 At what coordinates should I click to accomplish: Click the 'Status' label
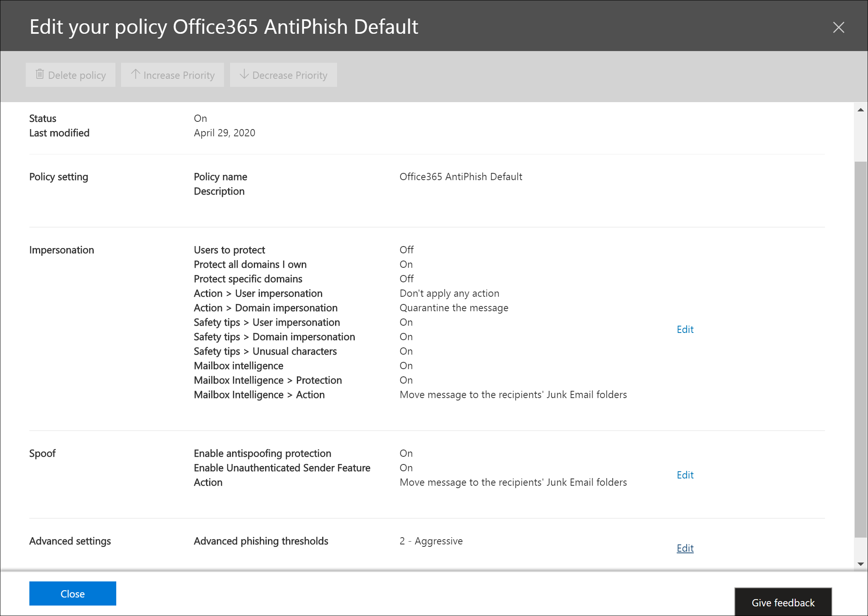coord(43,119)
